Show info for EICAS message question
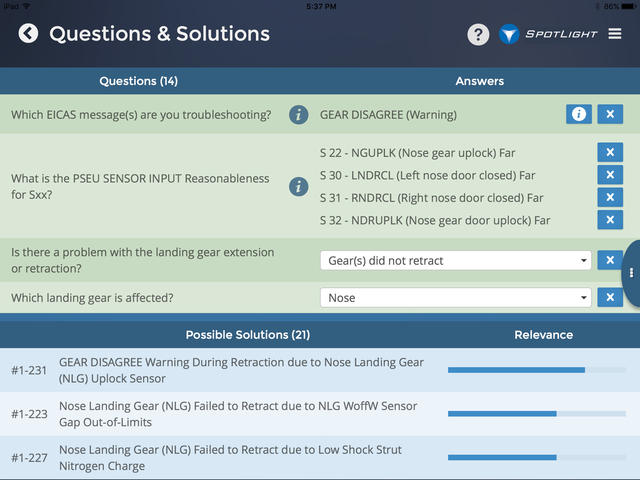 [x=299, y=115]
